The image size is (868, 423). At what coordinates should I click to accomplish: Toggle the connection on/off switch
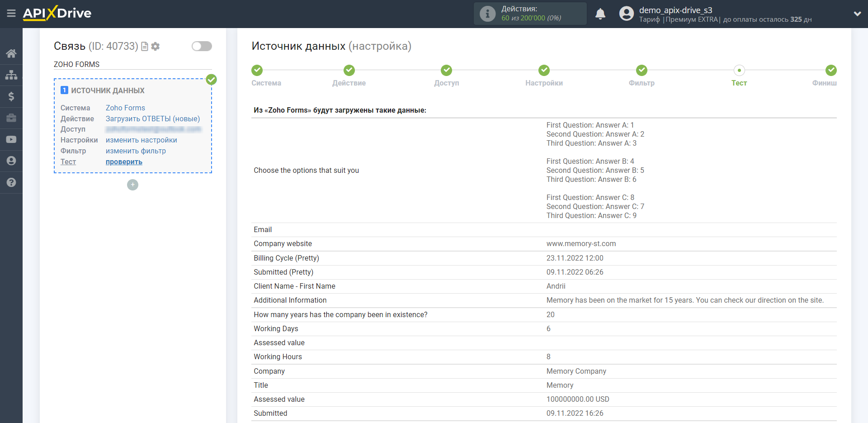click(x=202, y=46)
